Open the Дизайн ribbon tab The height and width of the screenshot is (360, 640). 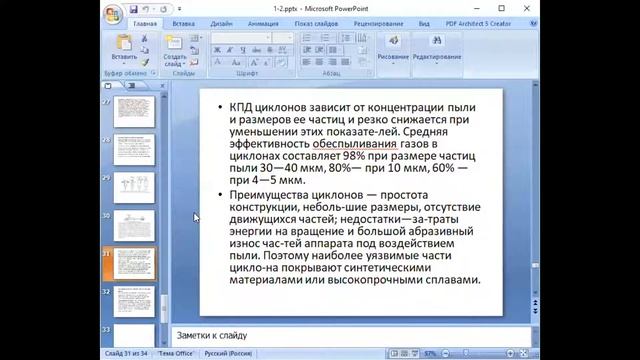221,24
